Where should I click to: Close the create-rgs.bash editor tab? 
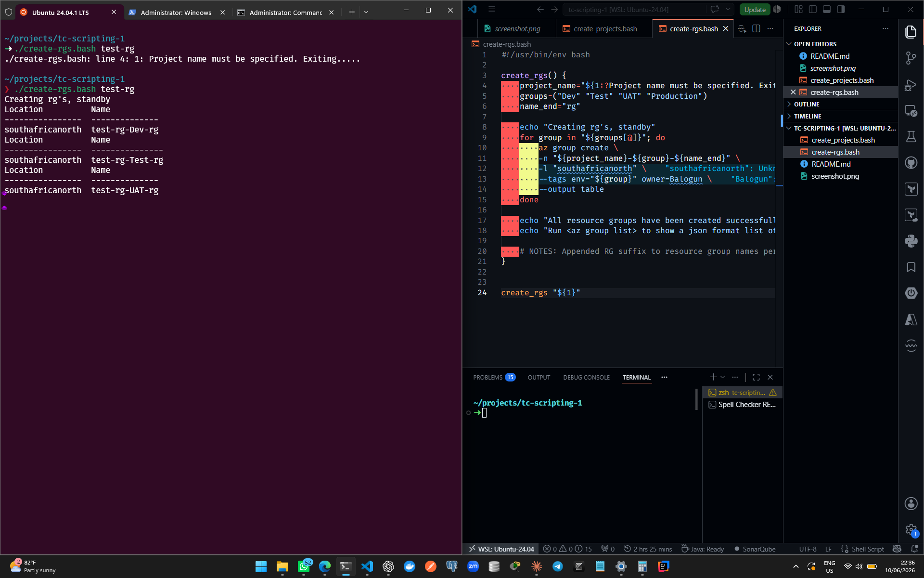pyautogui.click(x=726, y=29)
